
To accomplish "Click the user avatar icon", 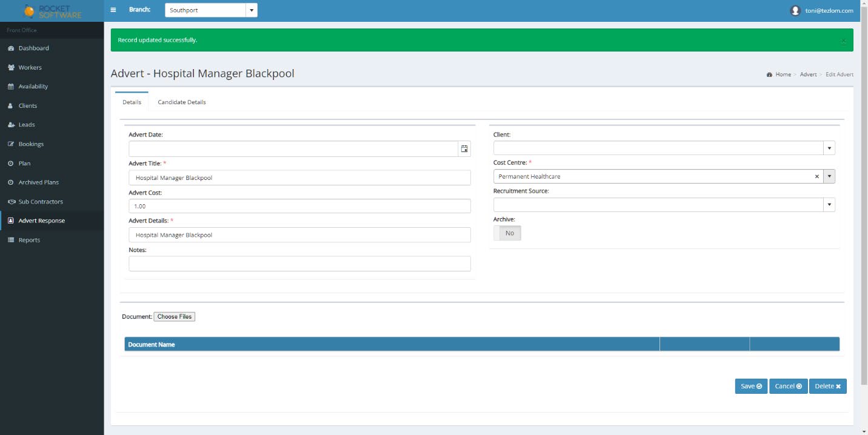I will pyautogui.click(x=796, y=10).
